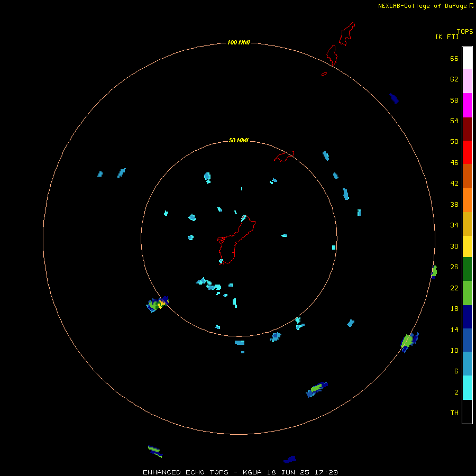Viewport: 476px width, 476px height.
Task: Select the light blue legend swatch
Action: 467,363
